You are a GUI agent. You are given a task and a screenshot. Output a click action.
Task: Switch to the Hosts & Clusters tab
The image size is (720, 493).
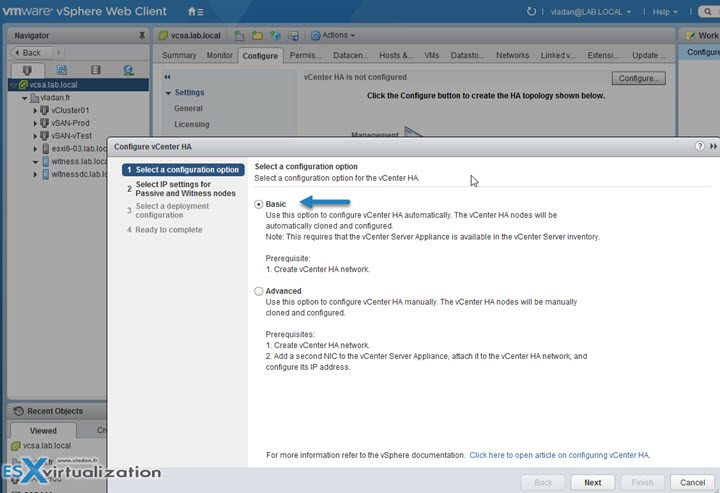pyautogui.click(x=395, y=55)
